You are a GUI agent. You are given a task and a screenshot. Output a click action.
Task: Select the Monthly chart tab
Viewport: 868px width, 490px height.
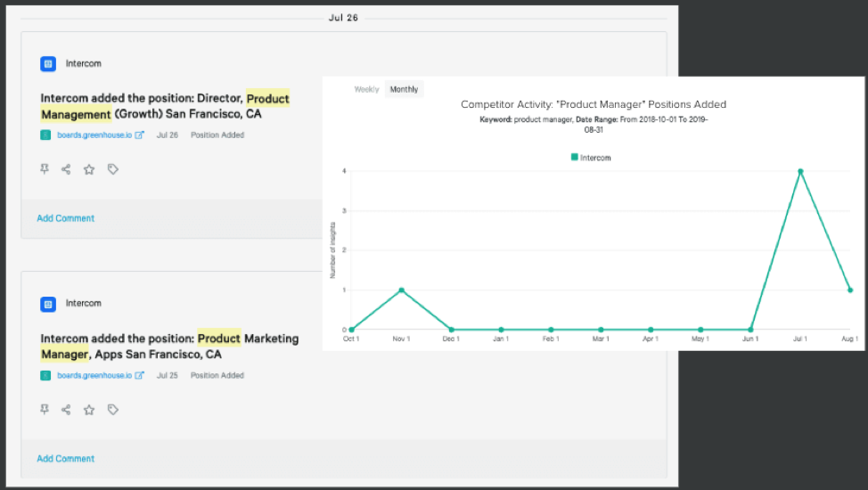[404, 89]
